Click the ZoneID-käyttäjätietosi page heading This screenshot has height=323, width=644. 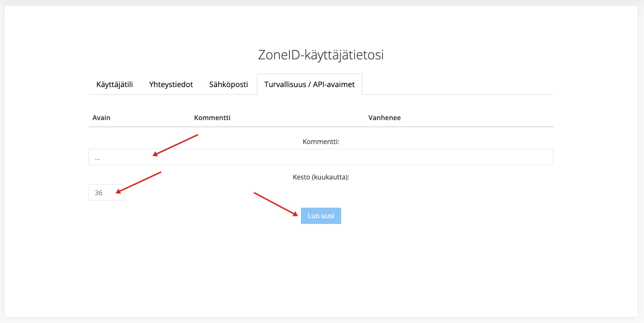pos(321,55)
